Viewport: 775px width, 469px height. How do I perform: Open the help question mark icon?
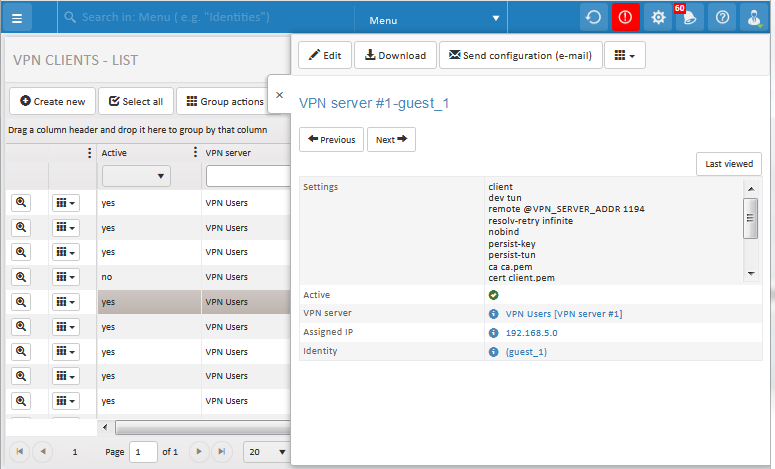point(722,18)
